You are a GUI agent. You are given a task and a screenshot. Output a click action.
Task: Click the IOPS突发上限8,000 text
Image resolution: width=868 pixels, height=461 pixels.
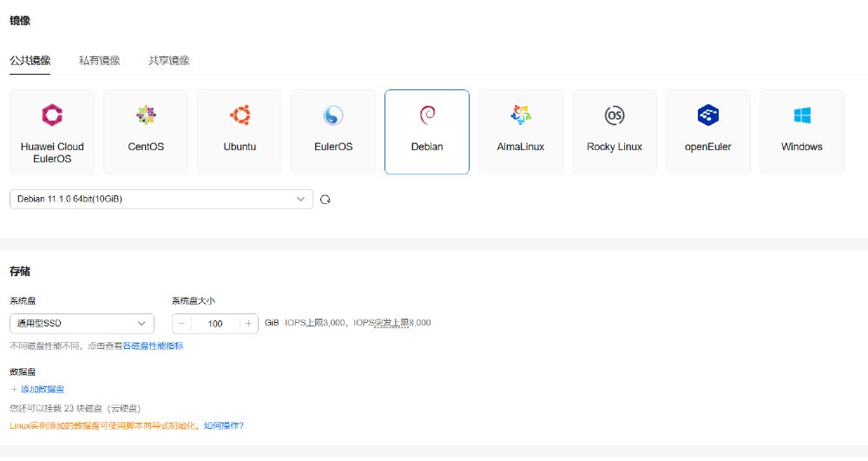(392, 323)
